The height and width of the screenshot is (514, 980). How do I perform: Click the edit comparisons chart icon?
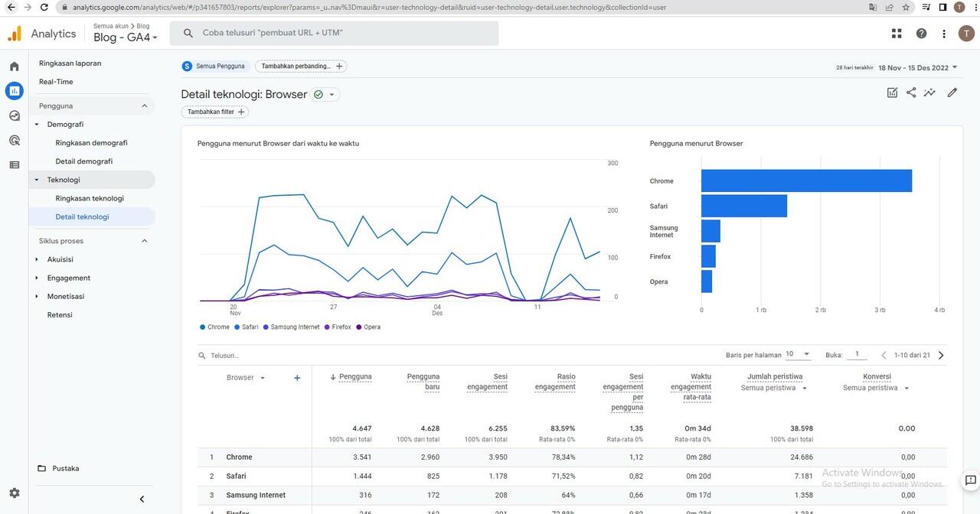pos(892,93)
